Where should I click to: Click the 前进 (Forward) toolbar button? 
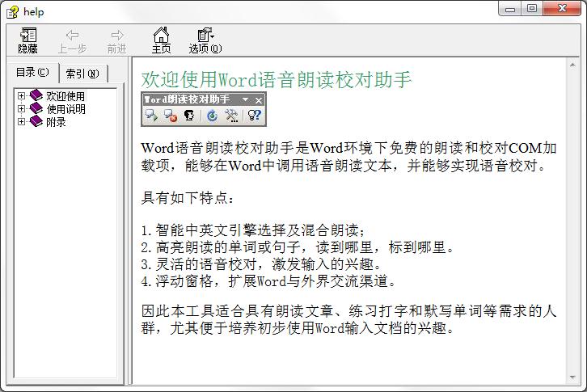(x=116, y=40)
